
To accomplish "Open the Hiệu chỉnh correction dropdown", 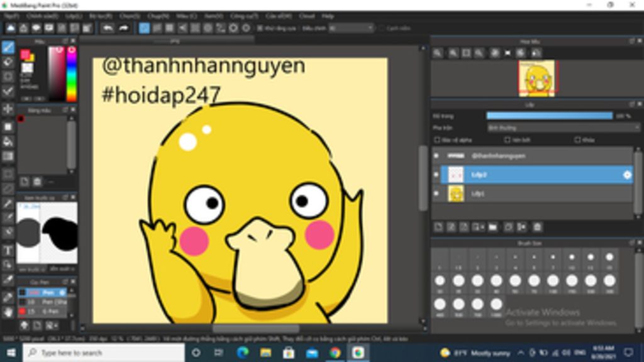I will pyautogui.click(x=351, y=28).
